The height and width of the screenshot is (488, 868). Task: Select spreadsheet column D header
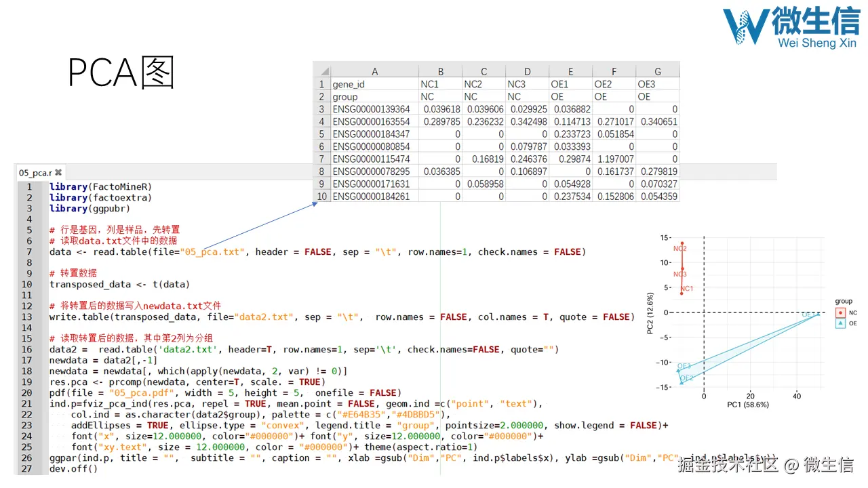click(527, 71)
